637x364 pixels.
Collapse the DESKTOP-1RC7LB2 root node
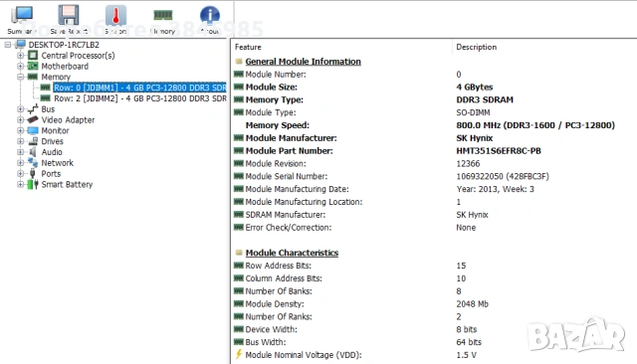(x=8, y=45)
